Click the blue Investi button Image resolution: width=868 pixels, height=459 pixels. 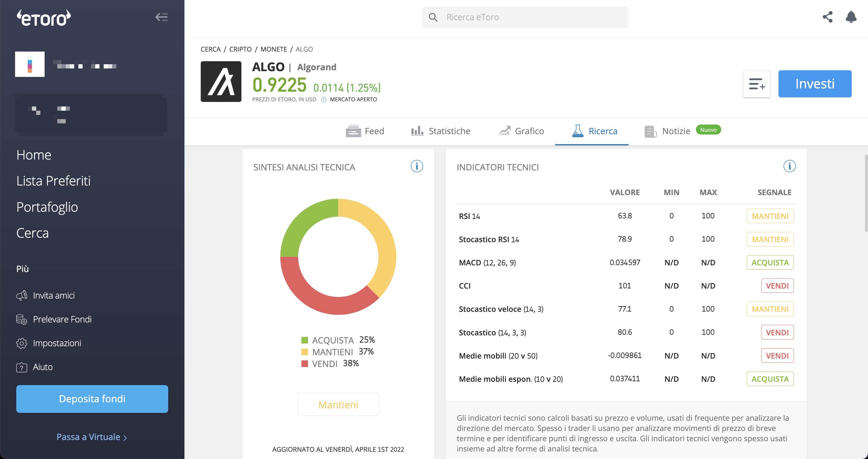(815, 84)
